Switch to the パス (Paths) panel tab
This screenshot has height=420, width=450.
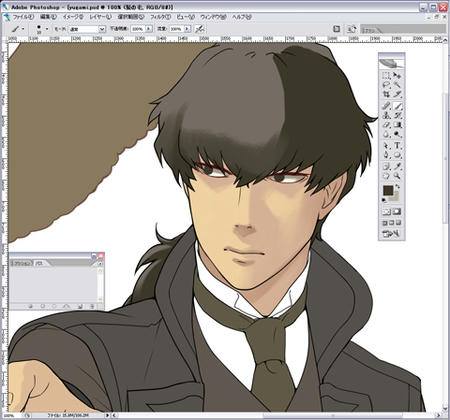click(40, 263)
